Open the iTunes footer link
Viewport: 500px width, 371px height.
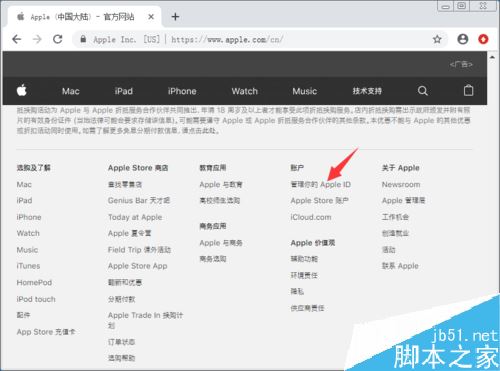[28, 266]
